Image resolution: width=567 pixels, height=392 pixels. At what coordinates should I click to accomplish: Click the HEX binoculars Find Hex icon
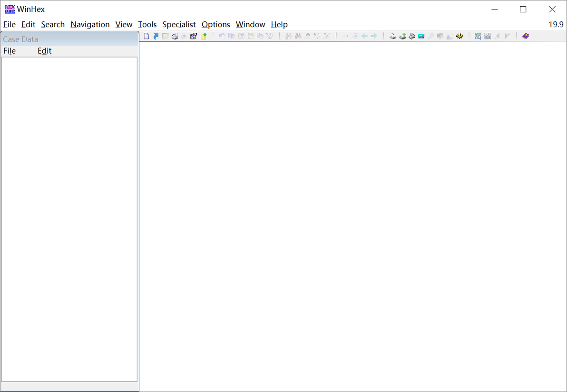tap(307, 36)
